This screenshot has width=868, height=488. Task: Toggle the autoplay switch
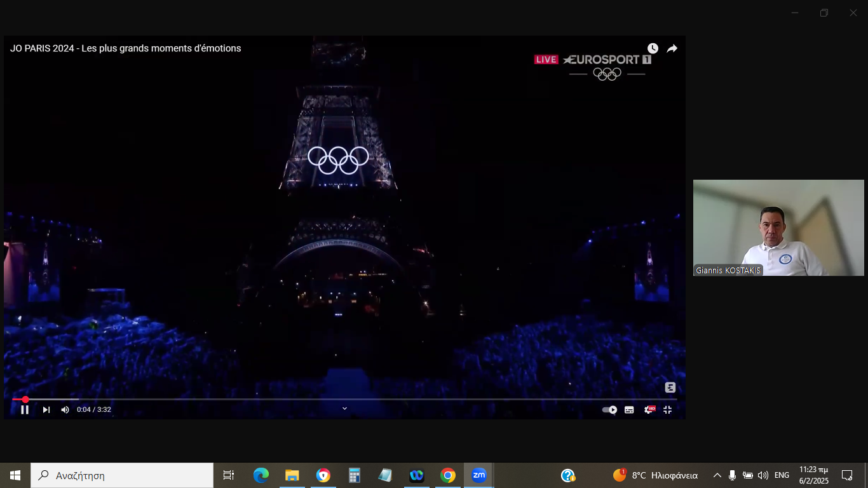pos(609,410)
